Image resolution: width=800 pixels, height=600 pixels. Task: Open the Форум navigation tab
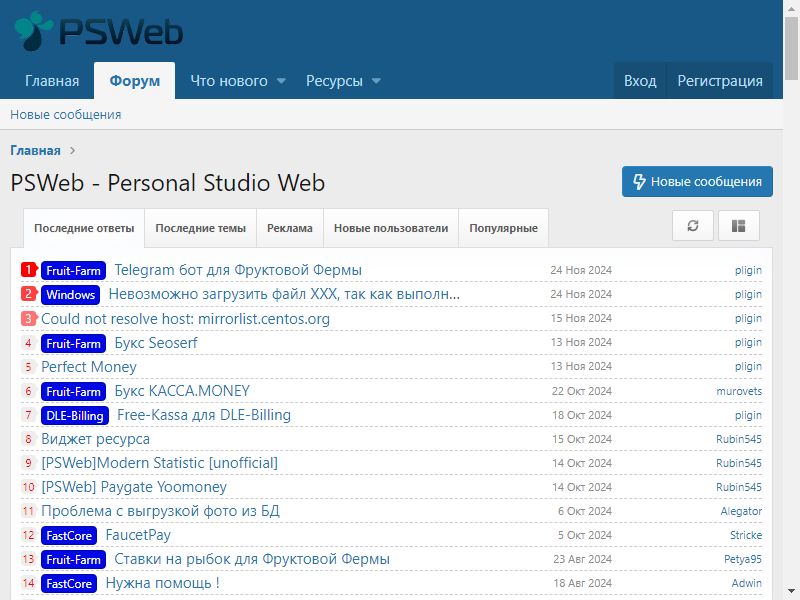coord(135,81)
